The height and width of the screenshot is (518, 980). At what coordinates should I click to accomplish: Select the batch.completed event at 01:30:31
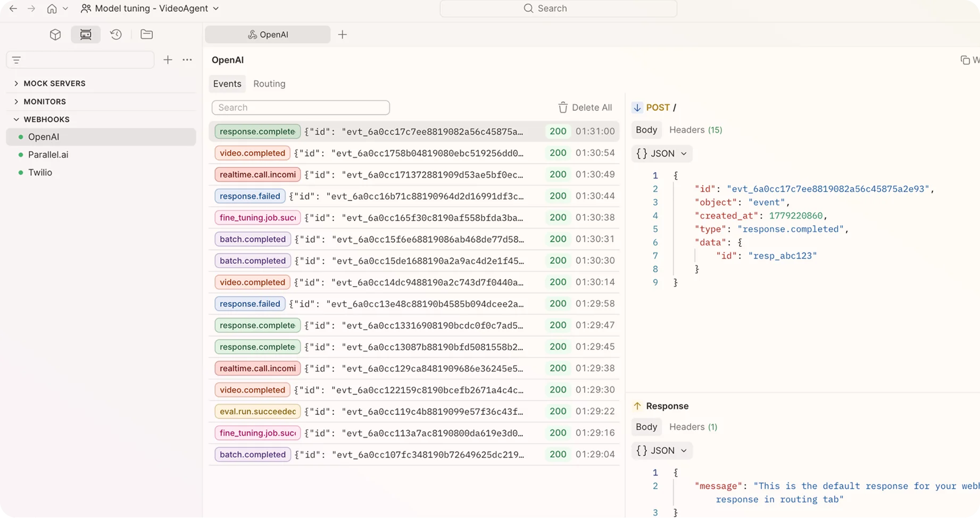pos(414,239)
